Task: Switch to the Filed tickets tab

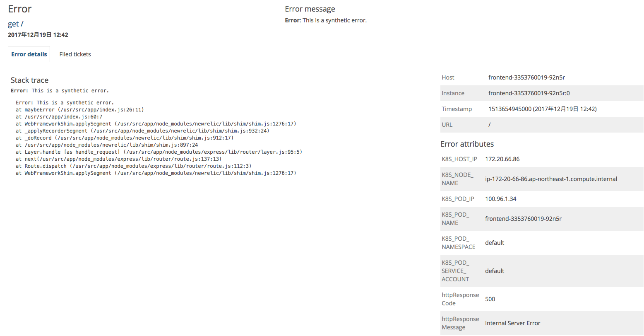Action: [75, 54]
